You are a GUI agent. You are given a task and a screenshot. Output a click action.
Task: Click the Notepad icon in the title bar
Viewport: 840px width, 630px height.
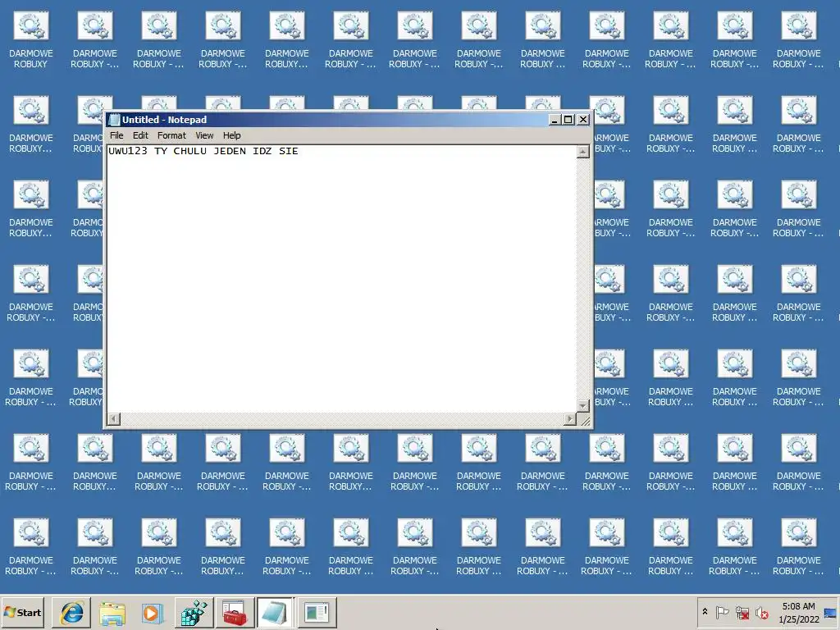tap(113, 120)
